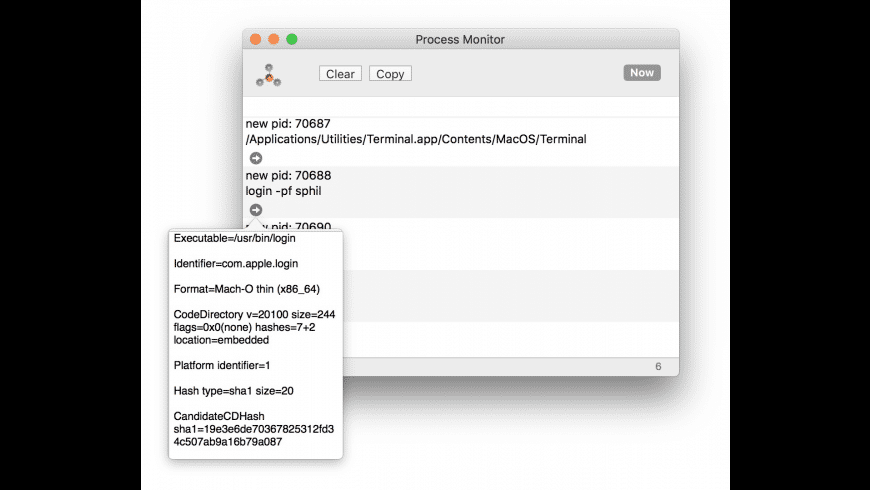The width and height of the screenshot is (870, 490).
Task: Click the Now button
Action: 642,73
